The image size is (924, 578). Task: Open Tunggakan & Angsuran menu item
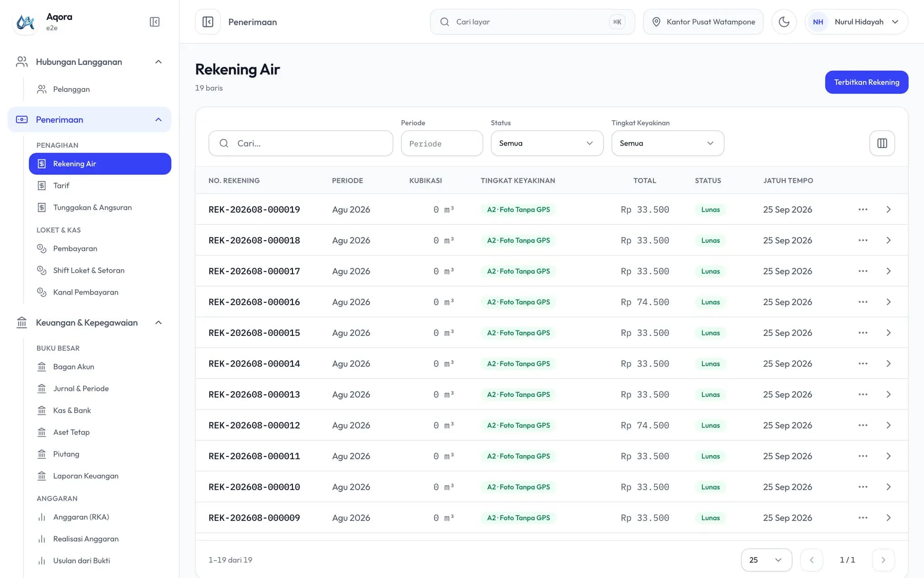pyautogui.click(x=100, y=208)
